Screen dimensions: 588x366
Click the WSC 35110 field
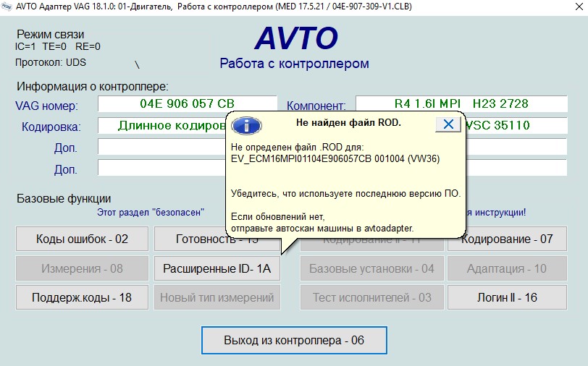coord(516,126)
